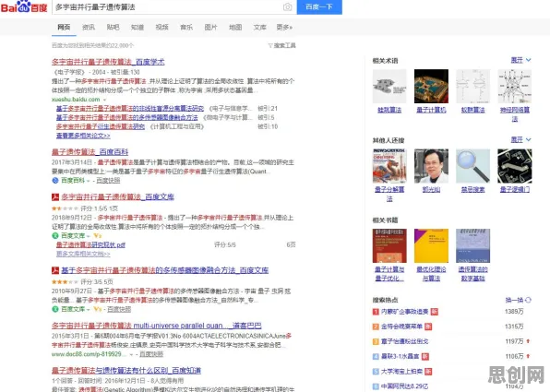The width and height of the screenshot is (550, 392).
Task: Click rank 4 badge in 搜索热点
Action: coord(376,357)
